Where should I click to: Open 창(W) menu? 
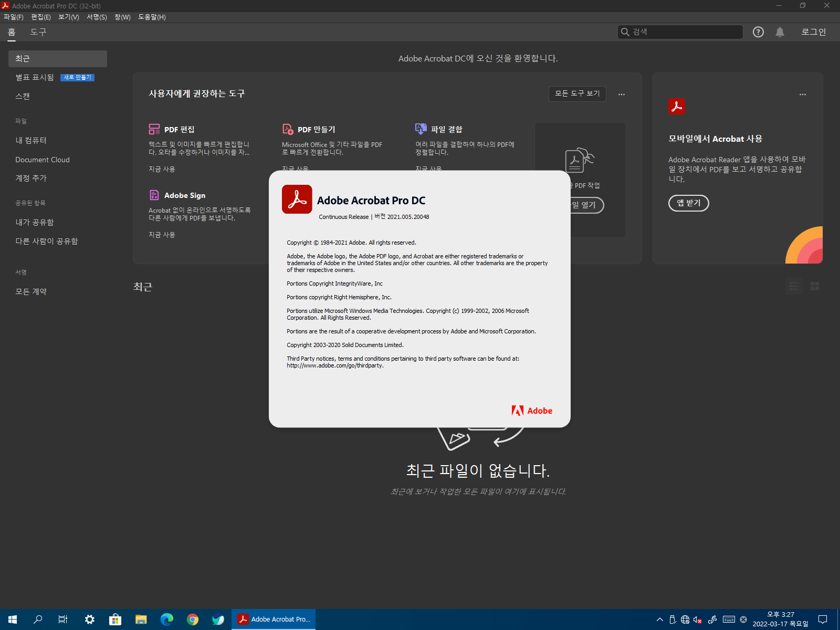(x=122, y=17)
